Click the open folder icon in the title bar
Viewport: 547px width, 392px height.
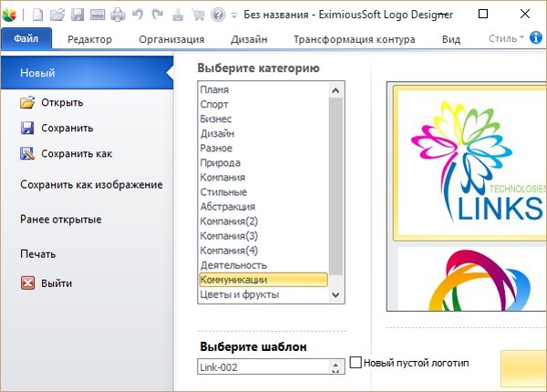pyautogui.click(x=57, y=15)
